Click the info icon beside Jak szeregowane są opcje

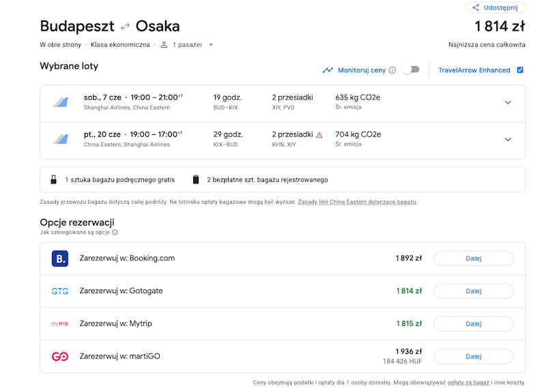115,232
